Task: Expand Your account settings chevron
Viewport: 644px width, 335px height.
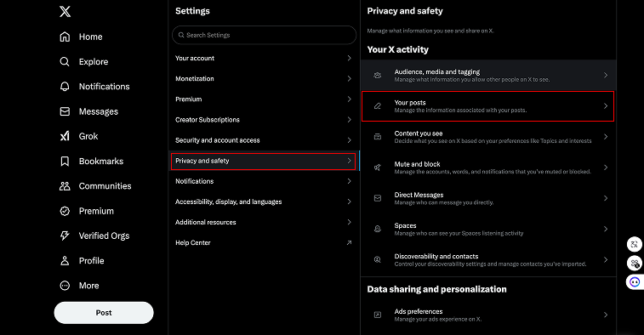Action: (349, 59)
